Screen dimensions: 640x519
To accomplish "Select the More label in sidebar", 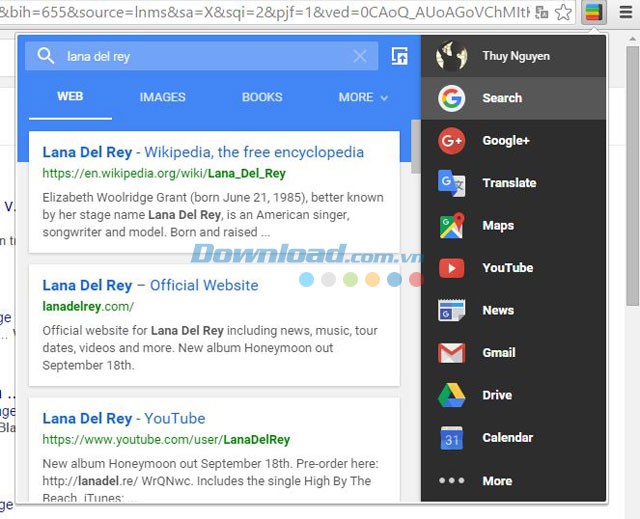I will tap(497, 481).
